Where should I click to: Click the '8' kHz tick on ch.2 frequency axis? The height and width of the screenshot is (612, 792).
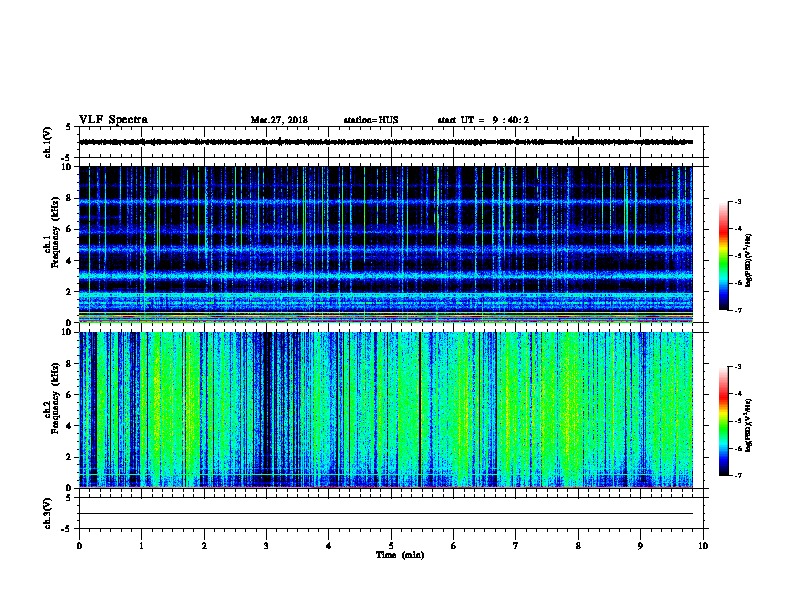[69, 363]
